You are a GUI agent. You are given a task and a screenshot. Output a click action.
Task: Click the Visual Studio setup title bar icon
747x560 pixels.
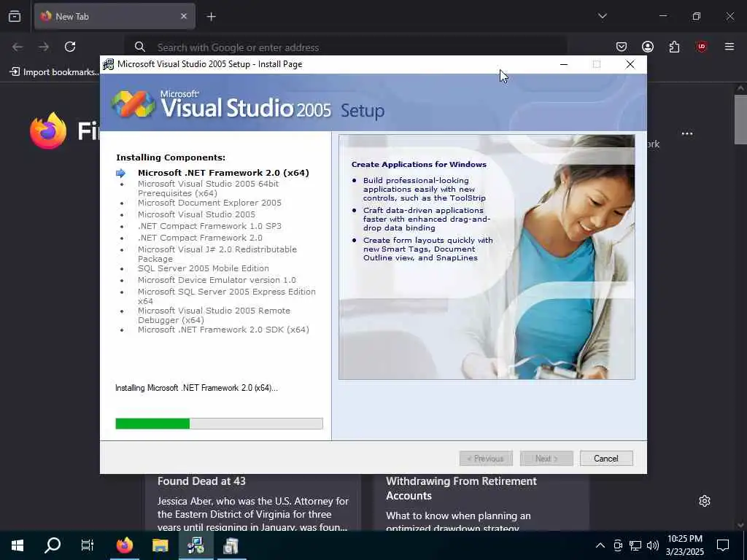pyautogui.click(x=109, y=64)
